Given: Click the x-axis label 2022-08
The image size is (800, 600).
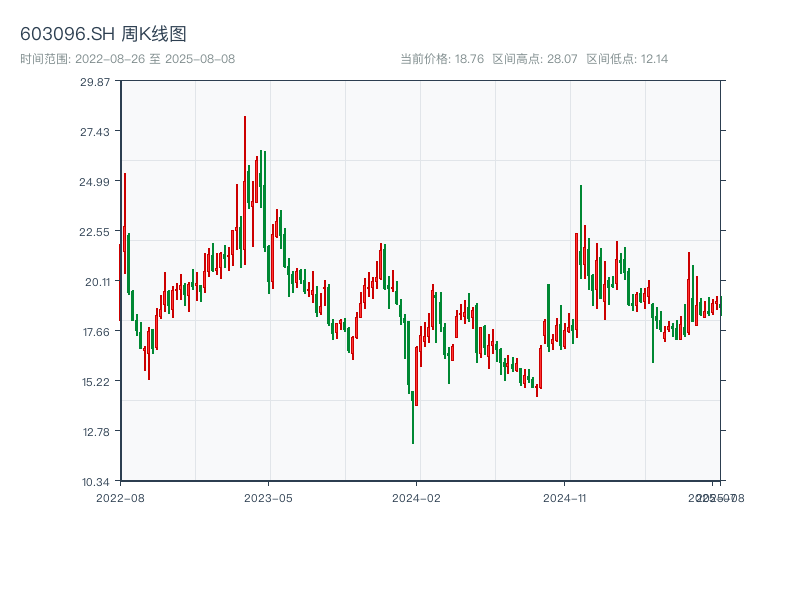Looking at the screenshot, I should pos(120,498).
